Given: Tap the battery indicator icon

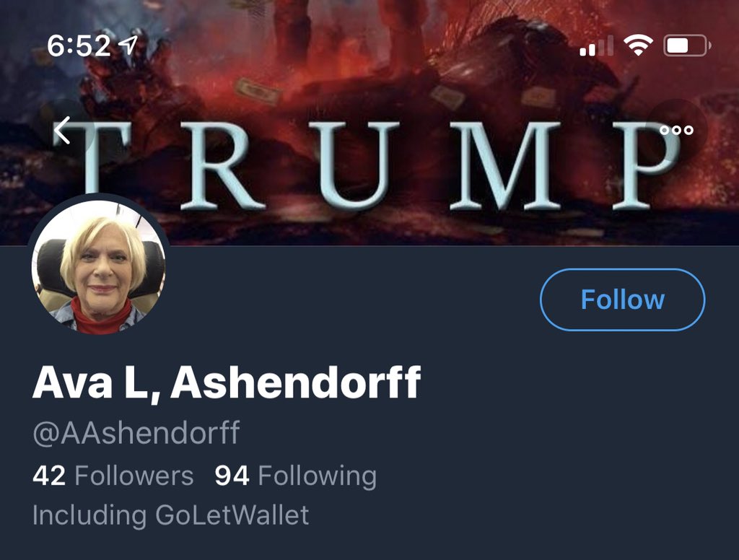Looking at the screenshot, I should pyautogui.click(x=687, y=45).
